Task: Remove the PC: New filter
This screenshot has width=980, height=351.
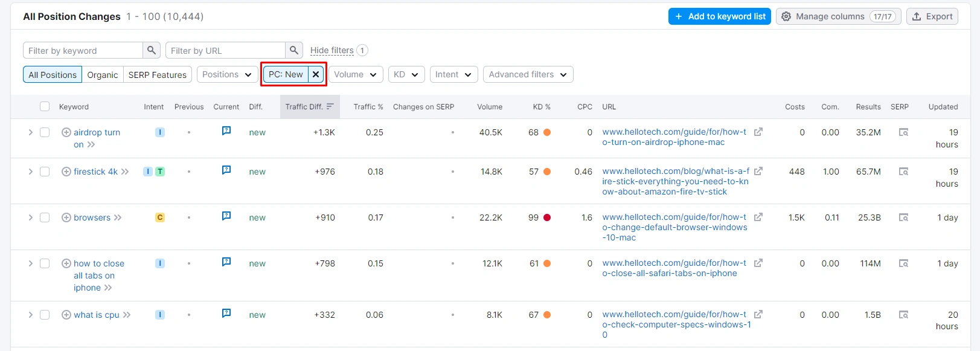Action: pos(316,74)
